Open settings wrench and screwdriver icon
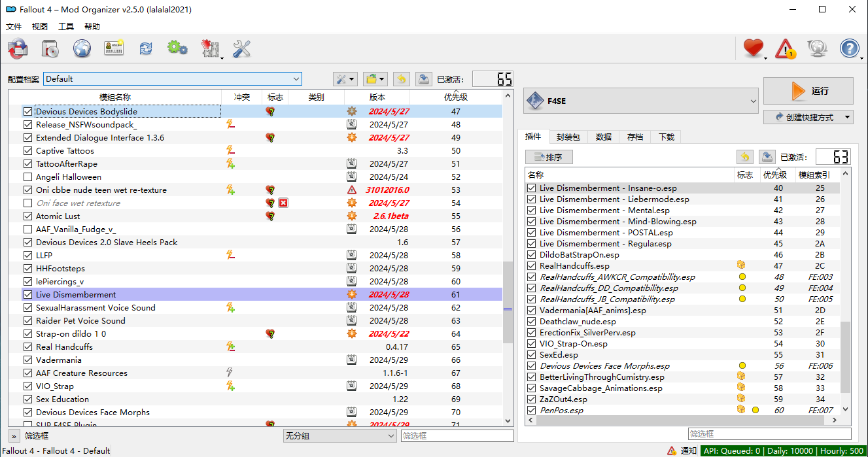The image size is (868, 457). (242, 48)
